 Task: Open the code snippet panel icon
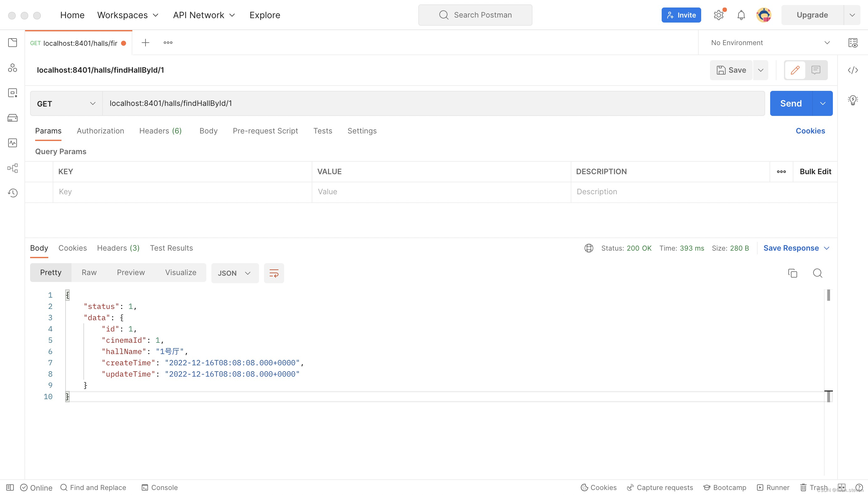pos(853,70)
